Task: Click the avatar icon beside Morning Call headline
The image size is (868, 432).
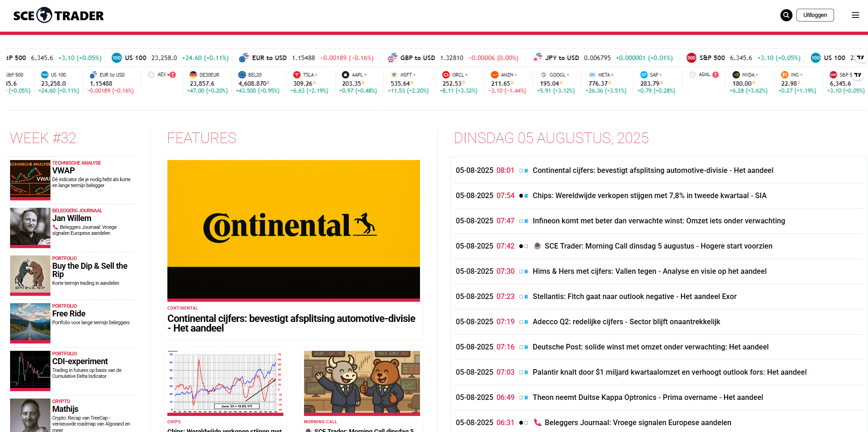Action: coord(538,246)
